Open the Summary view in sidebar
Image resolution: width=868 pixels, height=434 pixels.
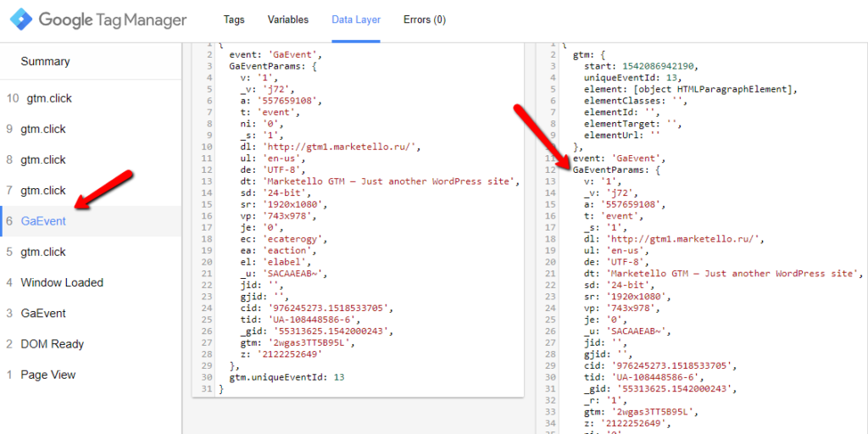46,62
